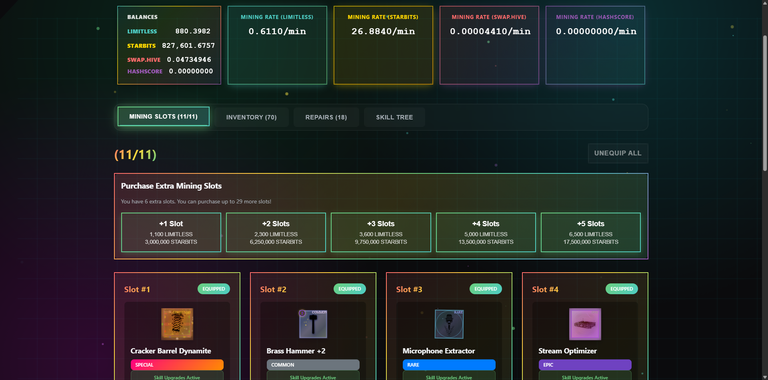The height and width of the screenshot is (380, 768).
Task: Click the Stream Optimizer item image
Action: [x=585, y=324]
